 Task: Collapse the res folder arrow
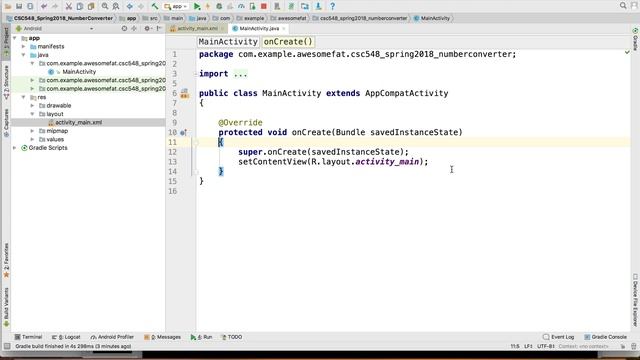coord(24,97)
